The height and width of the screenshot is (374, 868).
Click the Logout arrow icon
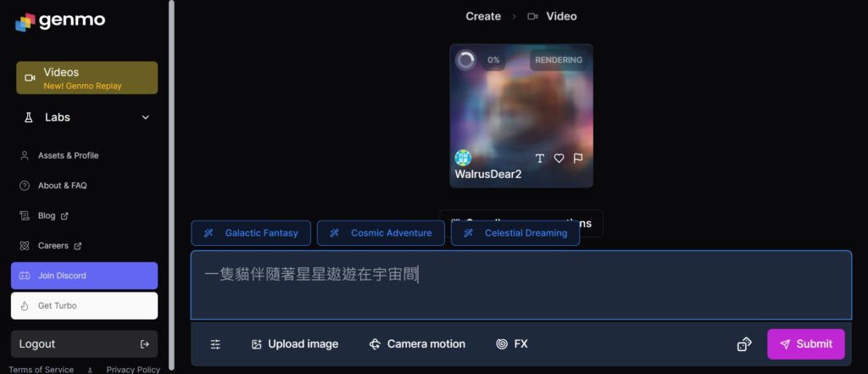click(x=144, y=344)
